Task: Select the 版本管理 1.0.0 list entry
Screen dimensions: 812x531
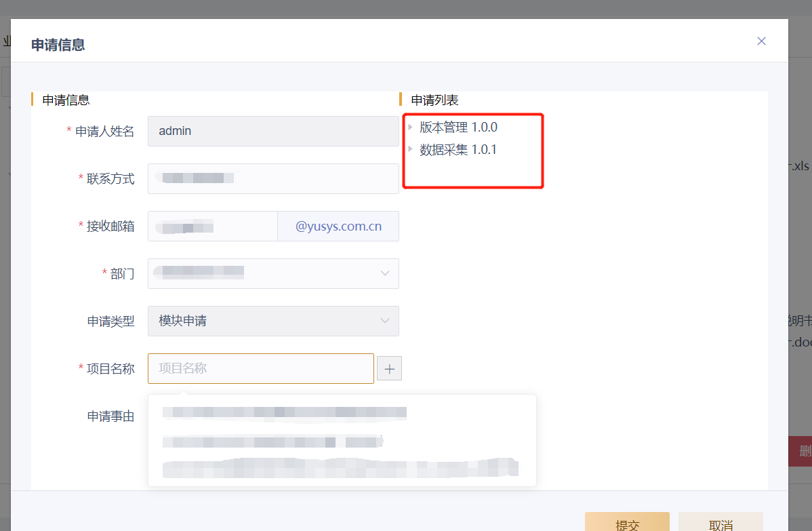Action: [458, 127]
